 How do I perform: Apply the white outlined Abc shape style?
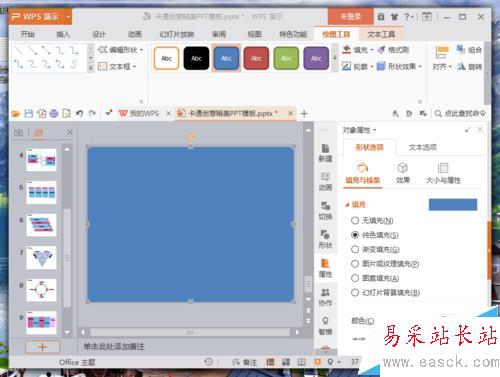166,58
